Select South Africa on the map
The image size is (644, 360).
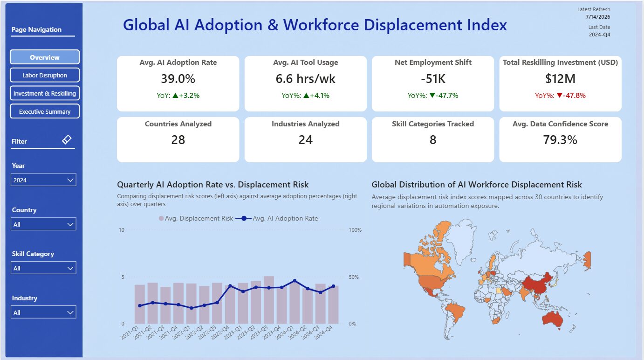(495, 321)
